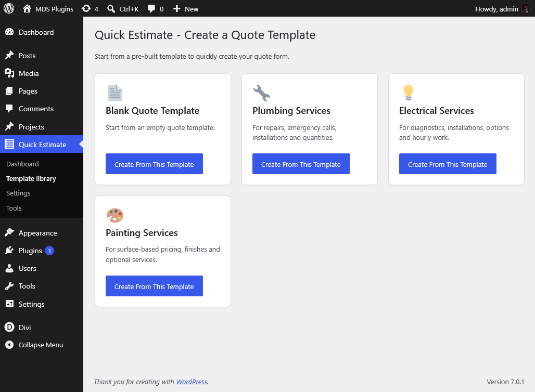The height and width of the screenshot is (392, 535).
Task: Click the Tools wrench icon in main menu
Action: [9, 286]
